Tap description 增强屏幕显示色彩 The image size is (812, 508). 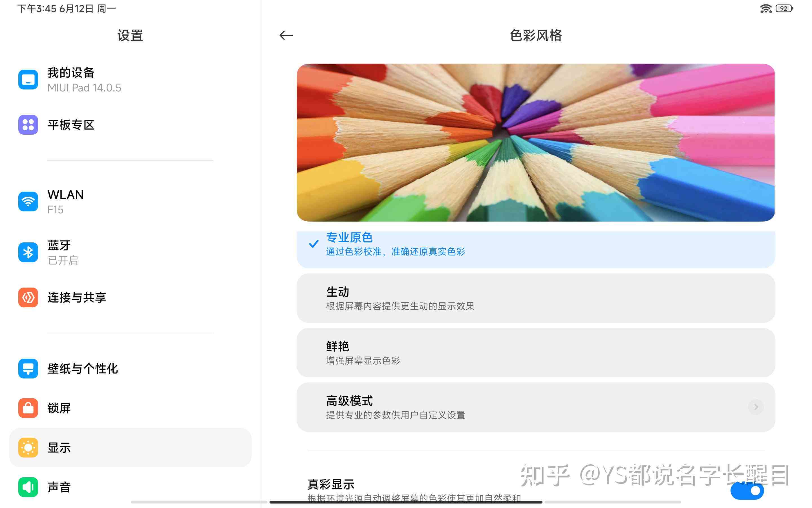363,360
